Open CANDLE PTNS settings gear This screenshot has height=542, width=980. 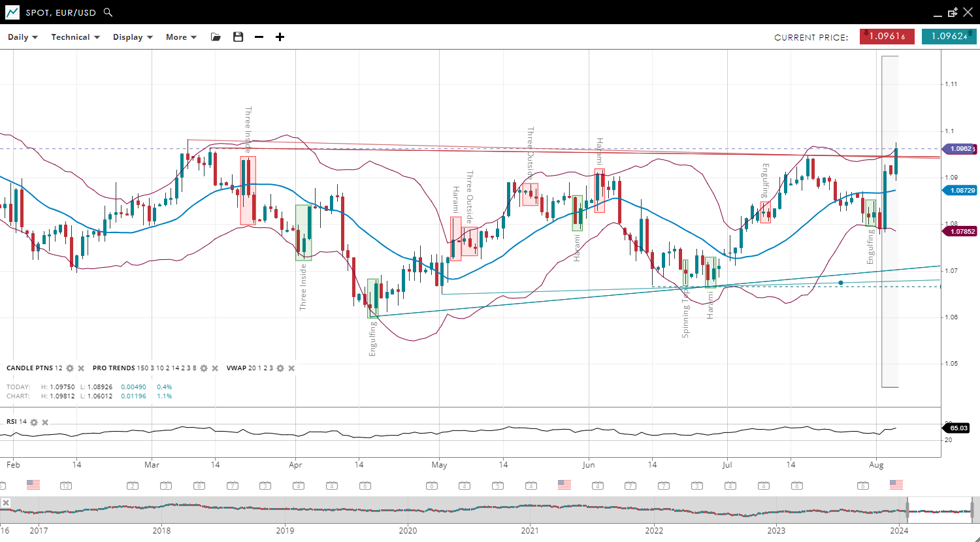(x=70, y=368)
